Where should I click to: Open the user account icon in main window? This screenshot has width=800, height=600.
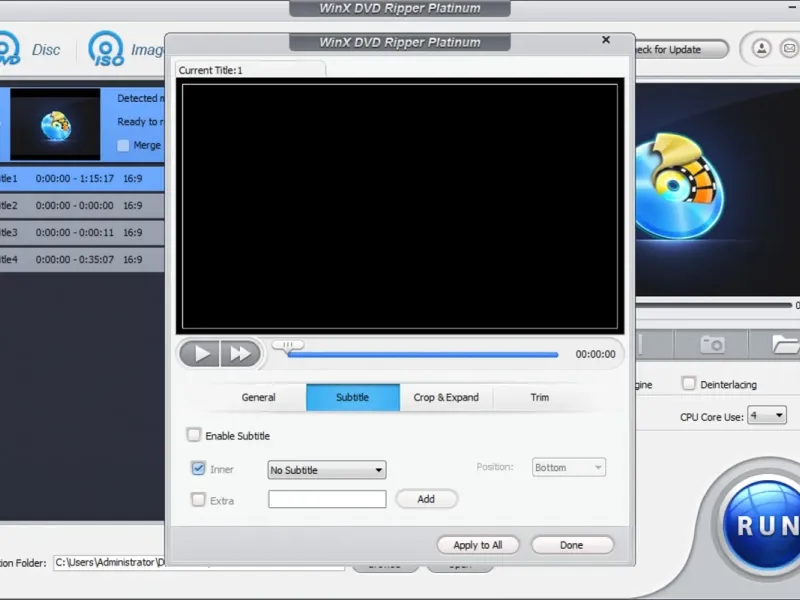[761, 49]
